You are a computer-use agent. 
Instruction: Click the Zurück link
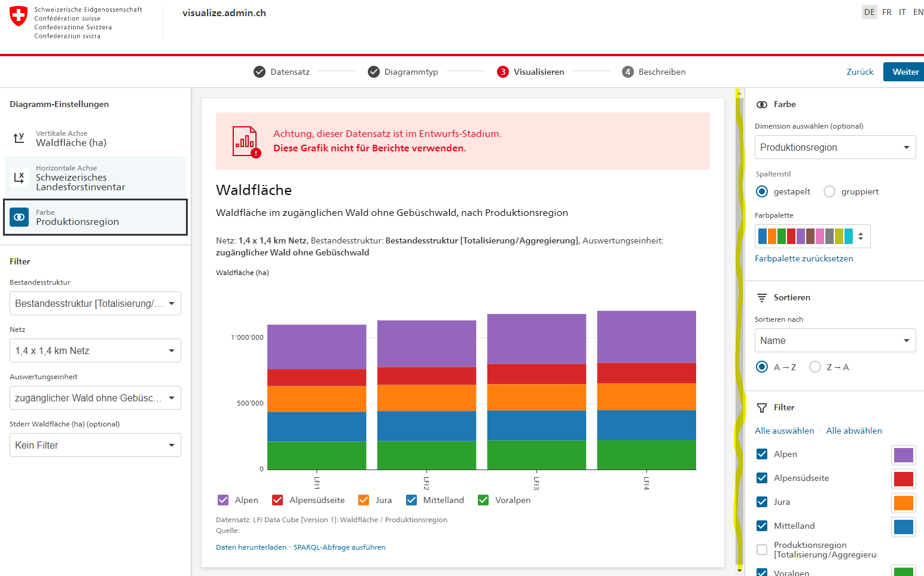pos(860,72)
